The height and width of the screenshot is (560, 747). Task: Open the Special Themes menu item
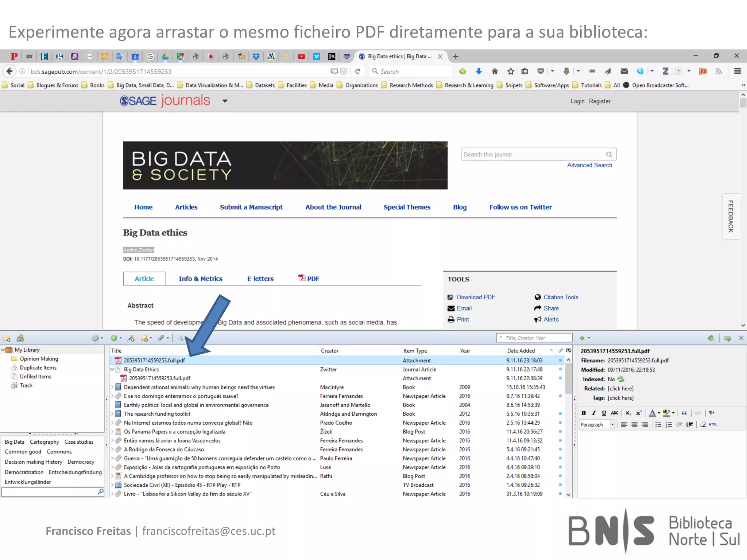click(x=407, y=207)
